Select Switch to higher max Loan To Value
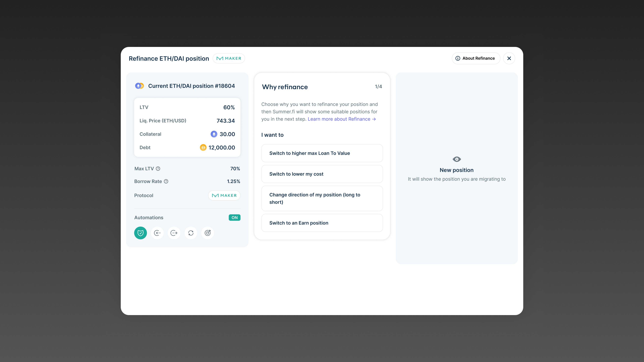The width and height of the screenshot is (644, 362). [322, 153]
